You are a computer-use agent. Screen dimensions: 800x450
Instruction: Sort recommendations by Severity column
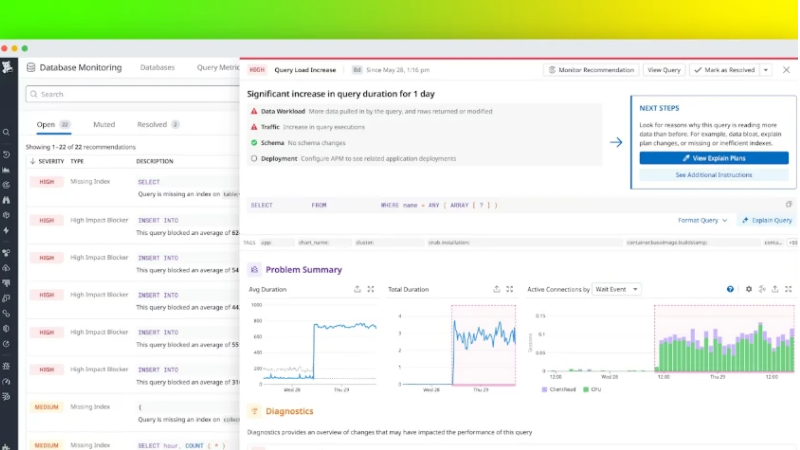pyautogui.click(x=47, y=161)
